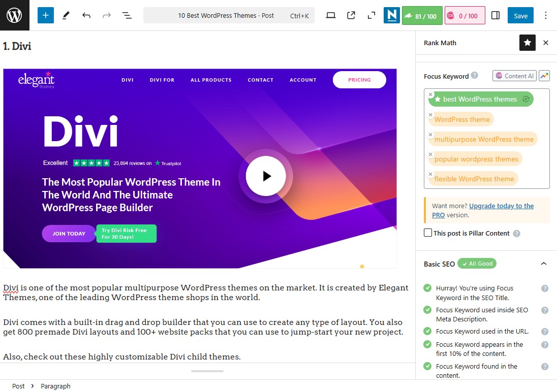Select the 'WordPress theme' keyword tag

click(462, 119)
